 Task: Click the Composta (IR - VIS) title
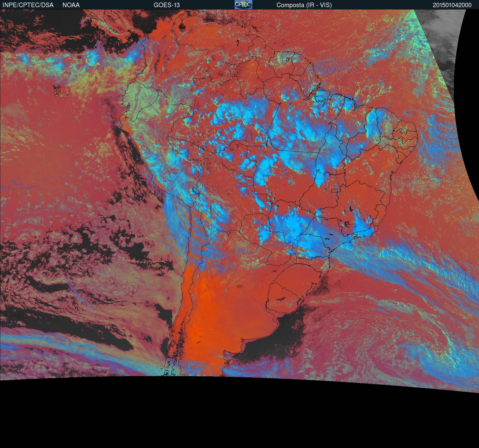[304, 5]
